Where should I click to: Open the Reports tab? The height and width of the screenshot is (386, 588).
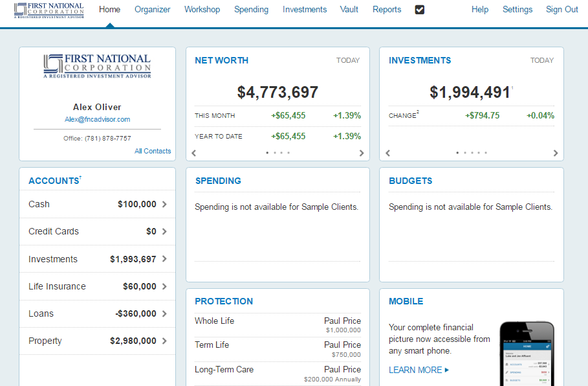(387, 9)
